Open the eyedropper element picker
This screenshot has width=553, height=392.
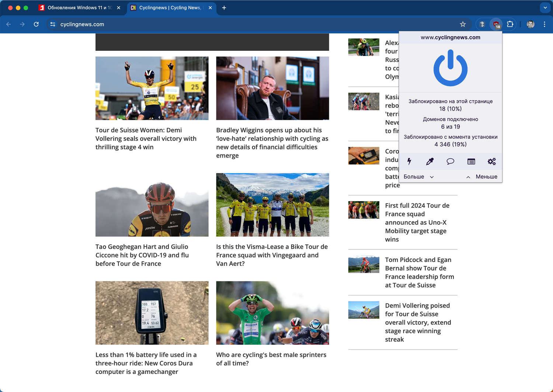(x=430, y=161)
